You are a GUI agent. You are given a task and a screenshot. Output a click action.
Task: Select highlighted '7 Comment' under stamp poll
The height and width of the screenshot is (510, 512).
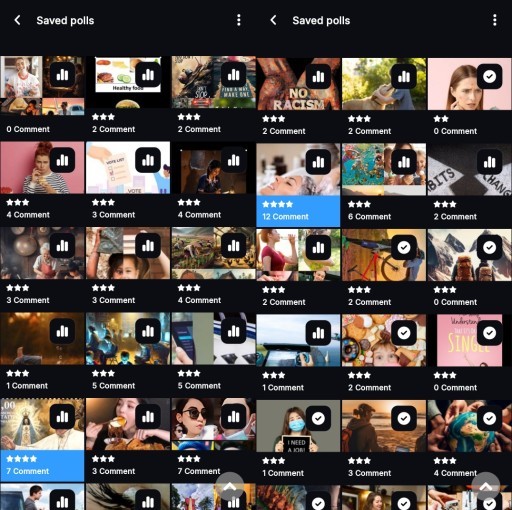point(28,471)
